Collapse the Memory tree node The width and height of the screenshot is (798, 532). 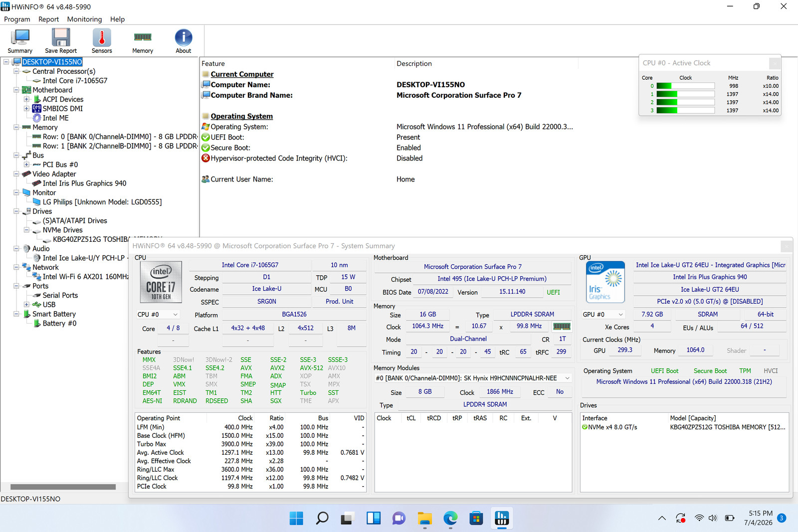(x=16, y=127)
